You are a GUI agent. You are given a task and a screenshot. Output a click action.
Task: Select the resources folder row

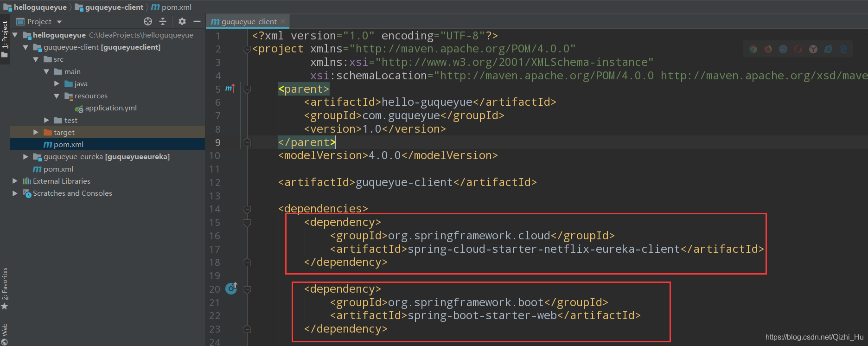(x=108, y=96)
